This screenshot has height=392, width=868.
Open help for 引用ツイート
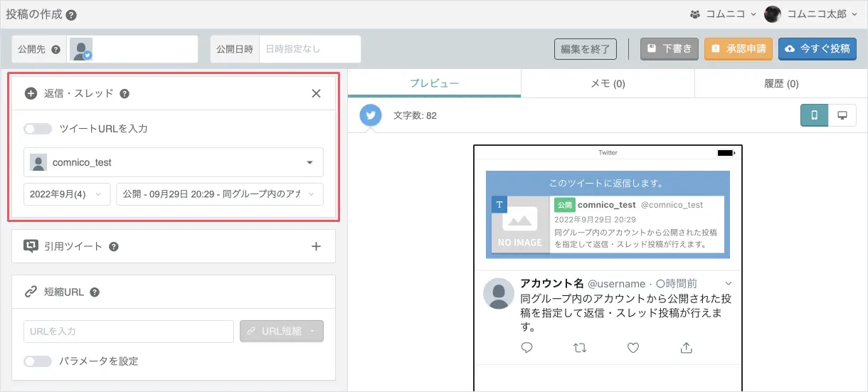(114, 246)
